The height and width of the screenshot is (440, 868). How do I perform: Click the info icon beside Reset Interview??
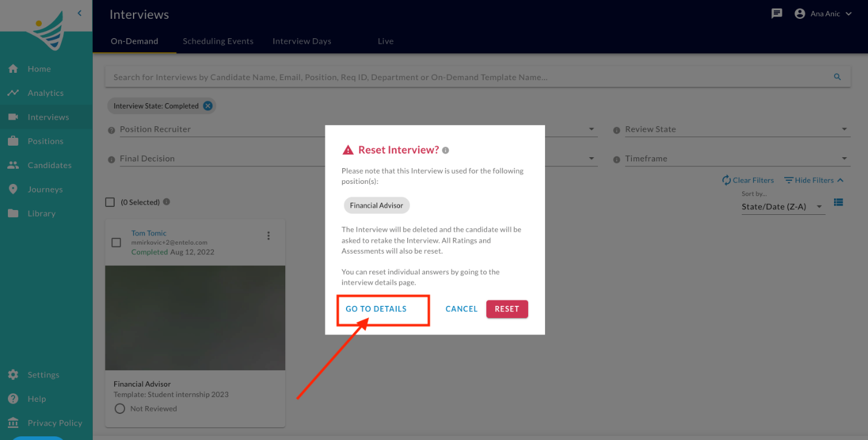446,150
